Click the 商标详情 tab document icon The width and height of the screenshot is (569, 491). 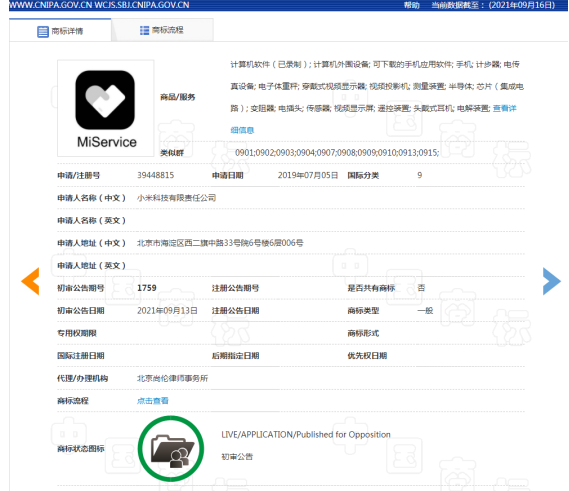tap(43, 32)
